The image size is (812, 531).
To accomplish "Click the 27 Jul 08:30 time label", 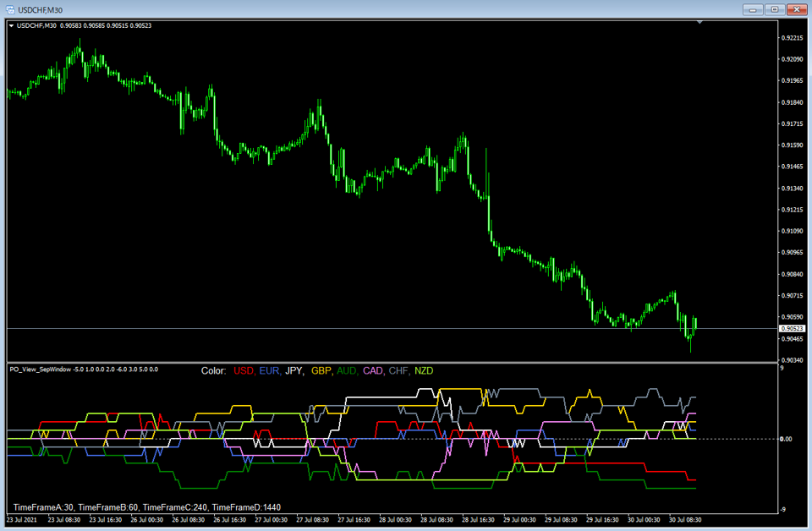I will (313, 520).
